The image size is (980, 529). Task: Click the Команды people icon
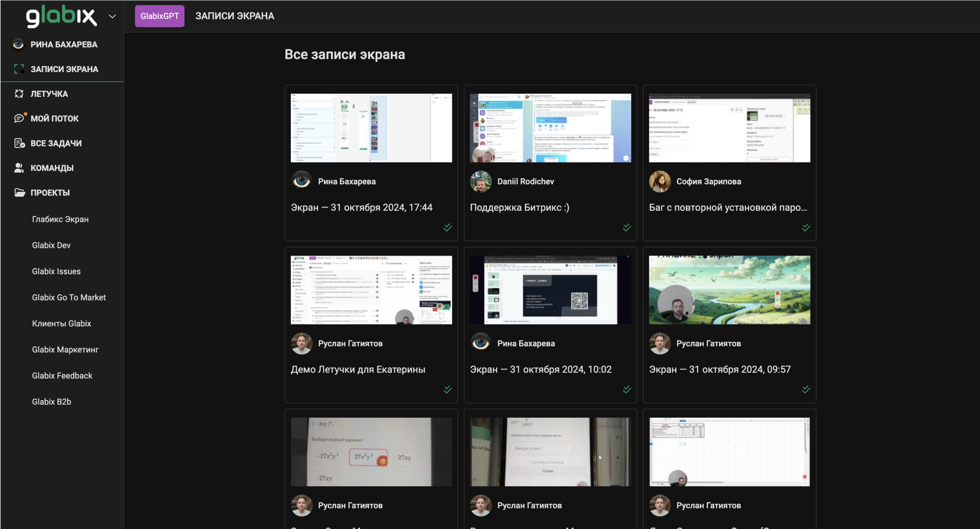(19, 168)
